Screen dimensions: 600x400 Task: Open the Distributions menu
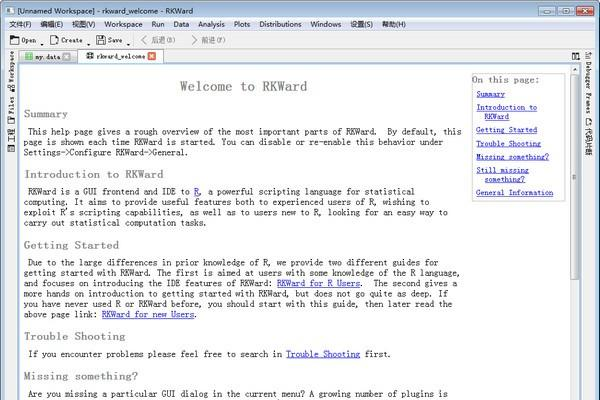tap(280, 24)
